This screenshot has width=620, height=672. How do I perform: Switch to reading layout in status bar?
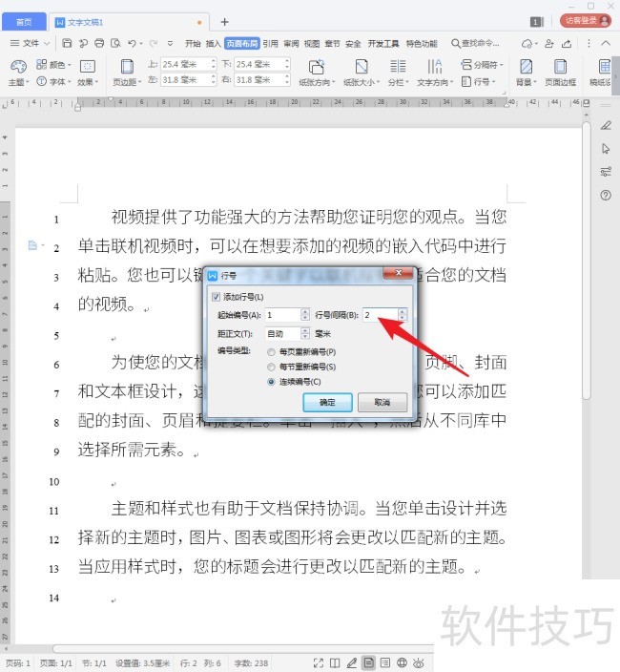335,662
